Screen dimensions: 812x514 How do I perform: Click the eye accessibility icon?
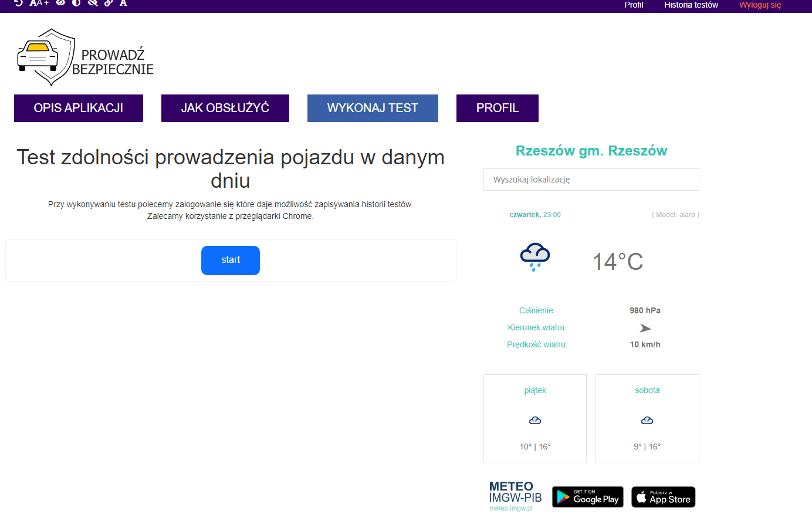point(60,3)
